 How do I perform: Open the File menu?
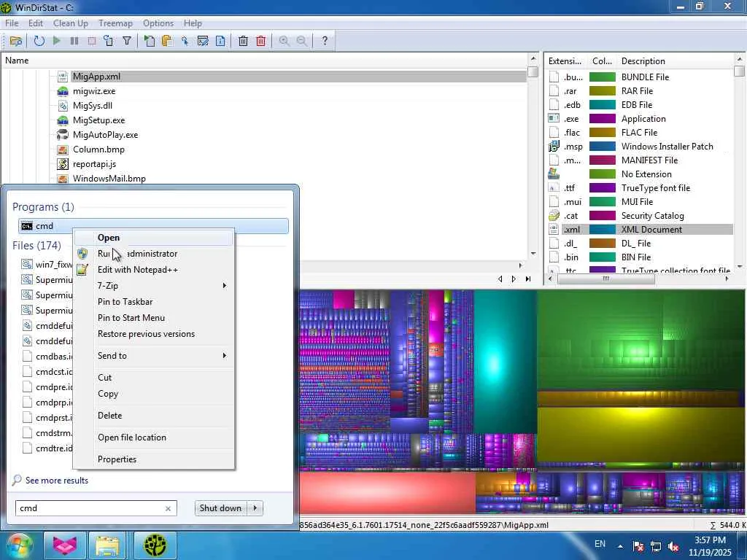tap(12, 23)
